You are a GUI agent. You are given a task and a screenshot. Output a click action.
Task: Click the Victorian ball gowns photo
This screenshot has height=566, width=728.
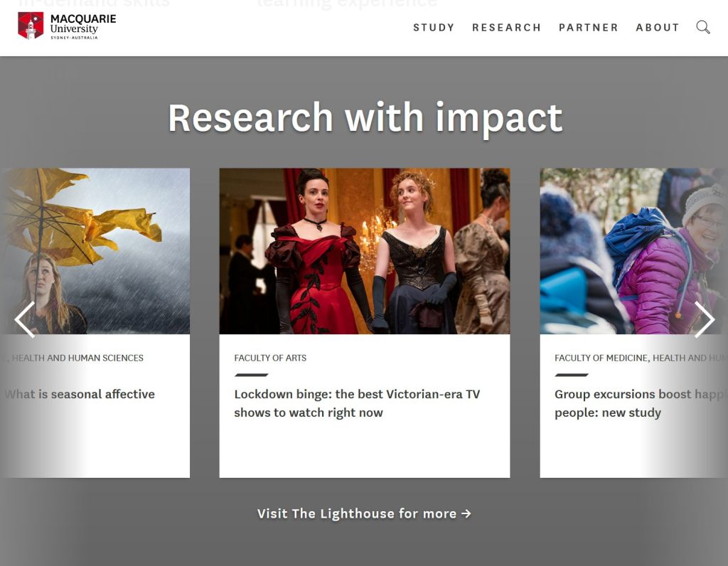(365, 251)
